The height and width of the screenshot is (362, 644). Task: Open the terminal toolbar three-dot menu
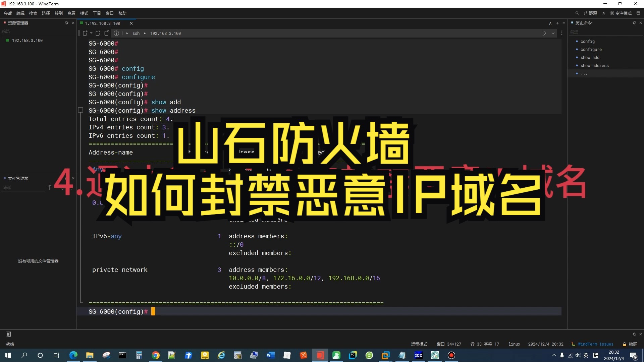562,33
